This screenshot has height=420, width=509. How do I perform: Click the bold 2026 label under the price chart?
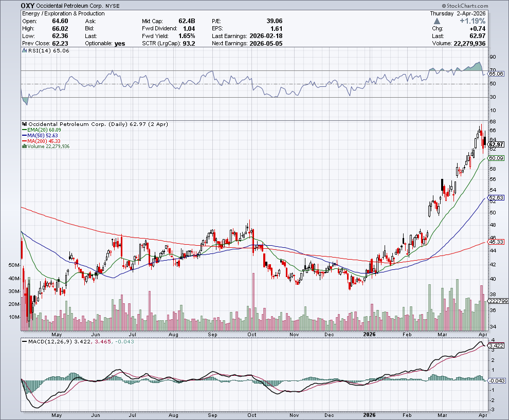click(x=369, y=334)
